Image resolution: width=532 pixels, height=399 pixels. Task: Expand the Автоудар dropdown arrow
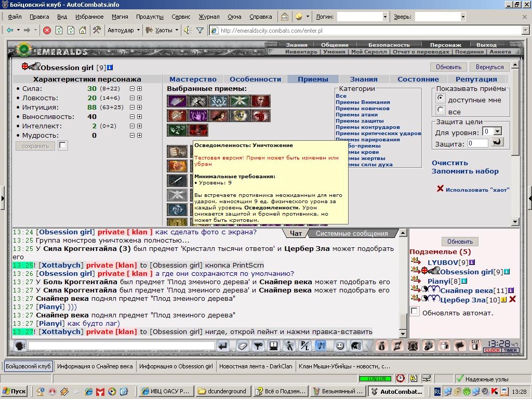coord(138,30)
